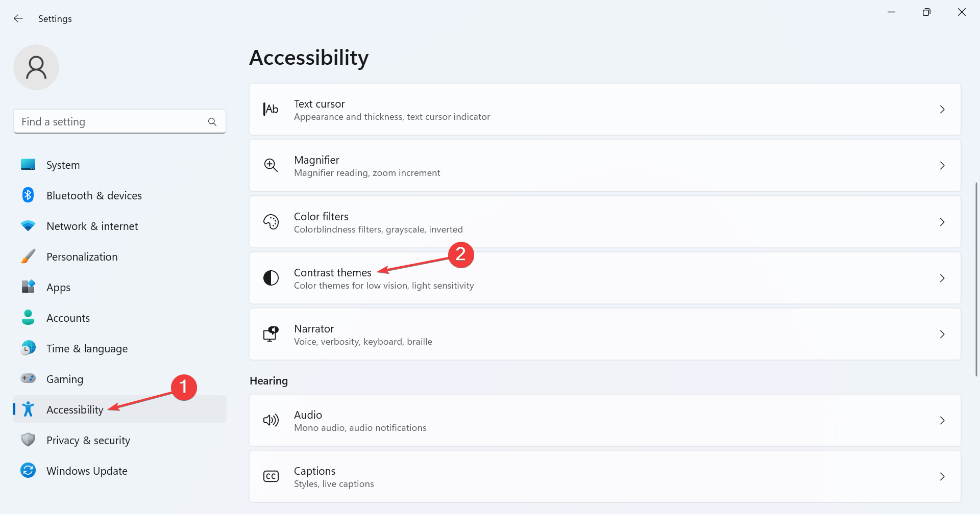Click the vertical page scrollbar
Image resolution: width=980 pixels, height=514 pixels.
click(x=976, y=278)
